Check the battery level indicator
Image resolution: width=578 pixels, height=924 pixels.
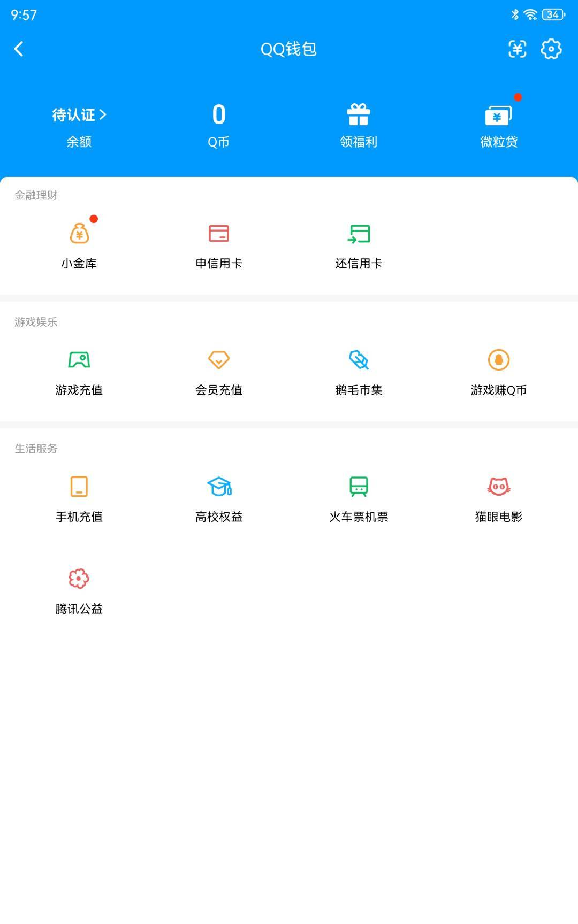(554, 14)
